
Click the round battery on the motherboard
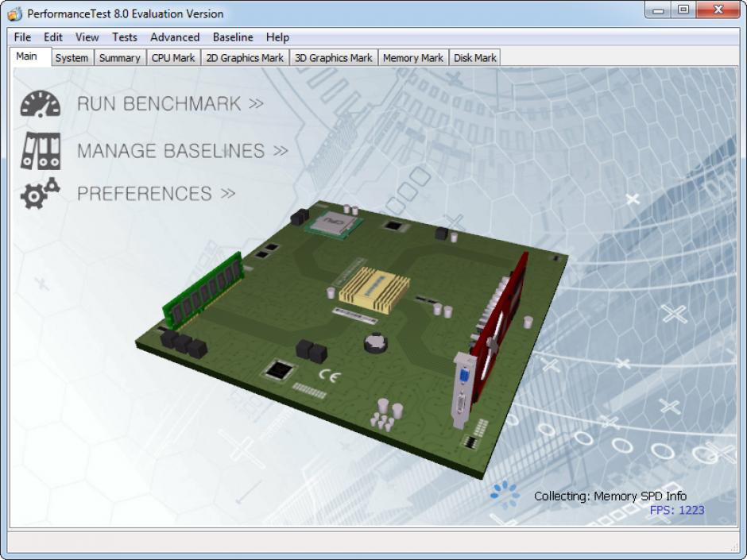[376, 342]
